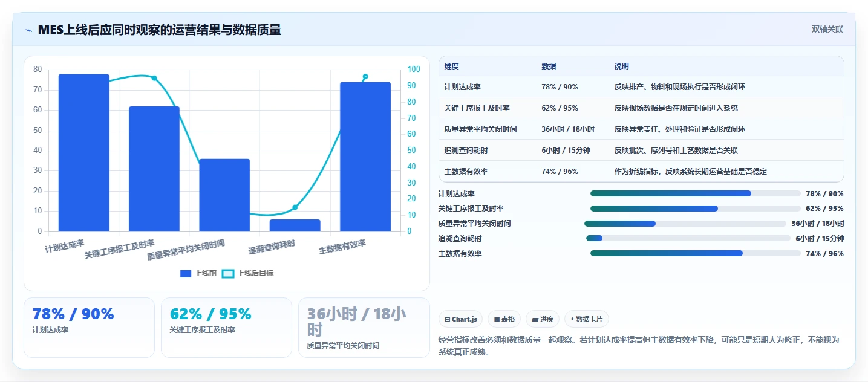The height and width of the screenshot is (382, 868).
Task: Click the line point above 主数据有效率 bar
Action: point(365,77)
